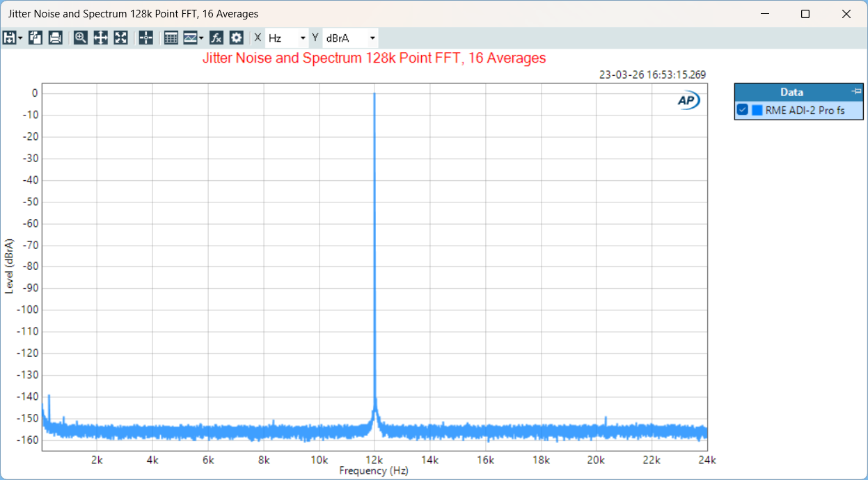Fit the graph to the window
The height and width of the screenshot is (480, 868).
[121, 38]
